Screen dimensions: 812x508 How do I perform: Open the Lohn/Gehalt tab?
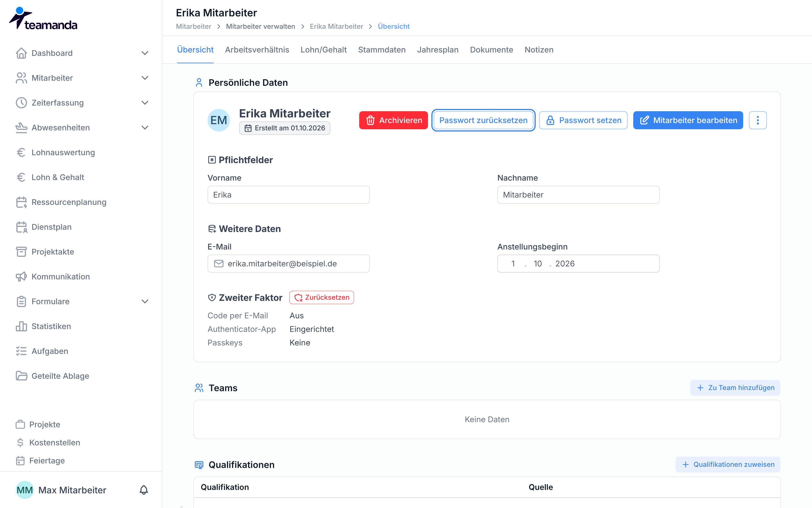323,50
